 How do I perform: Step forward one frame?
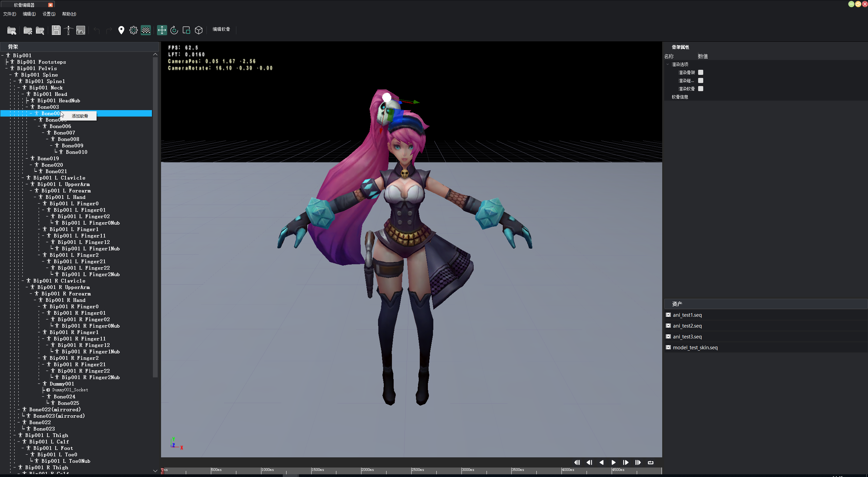pyautogui.click(x=626, y=462)
